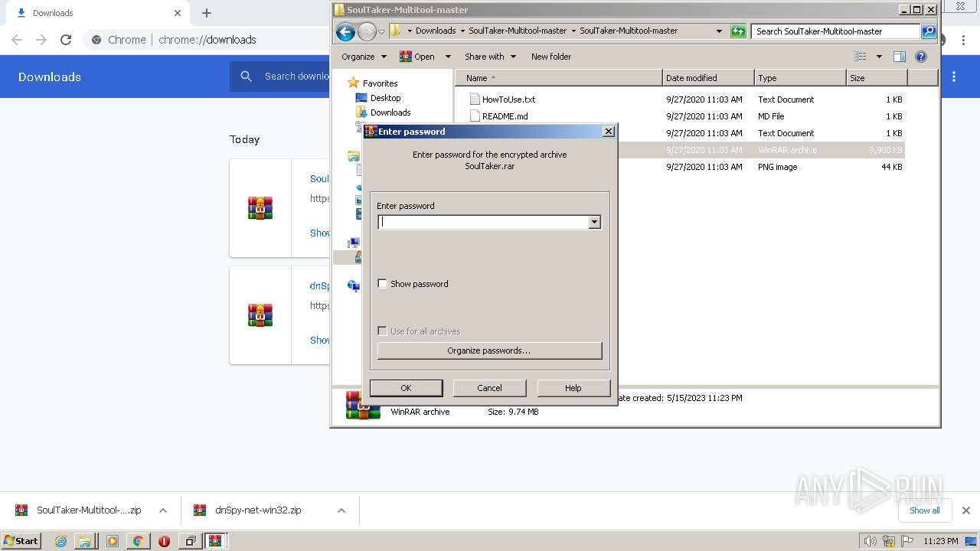Click the Explorer search magnifier icon

tap(929, 31)
